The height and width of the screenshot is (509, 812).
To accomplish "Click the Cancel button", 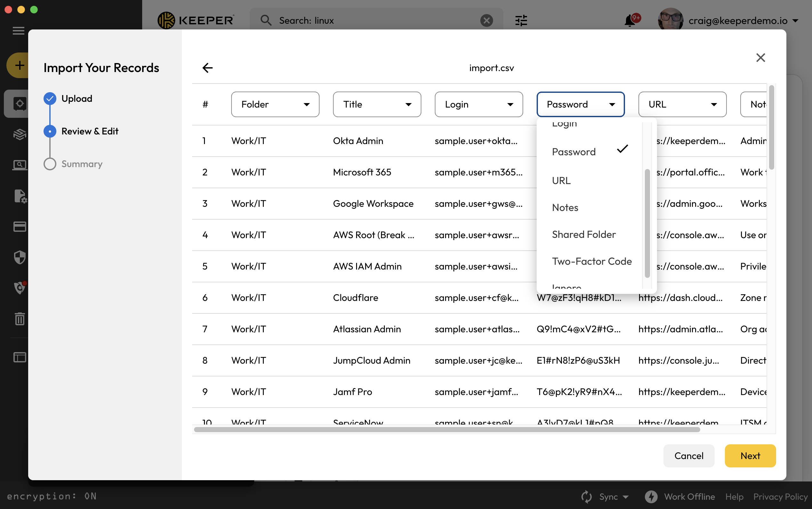I will point(688,456).
